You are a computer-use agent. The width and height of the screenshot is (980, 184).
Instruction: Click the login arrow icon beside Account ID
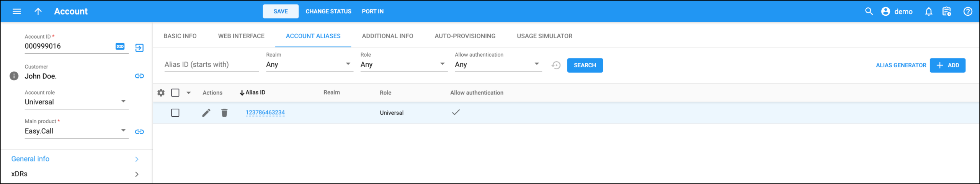139,48
